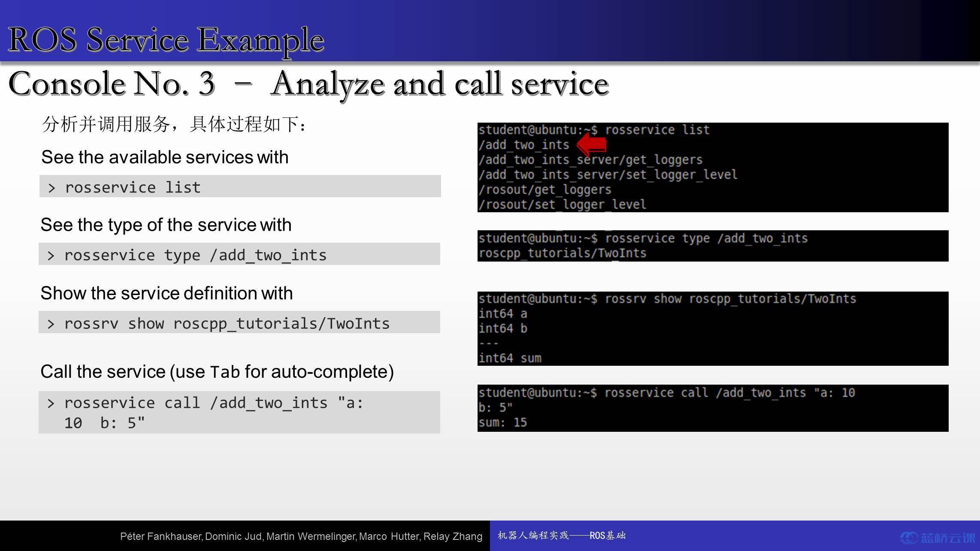Click terminal output 'int64 a'
980x551 pixels.
pyautogui.click(x=503, y=314)
